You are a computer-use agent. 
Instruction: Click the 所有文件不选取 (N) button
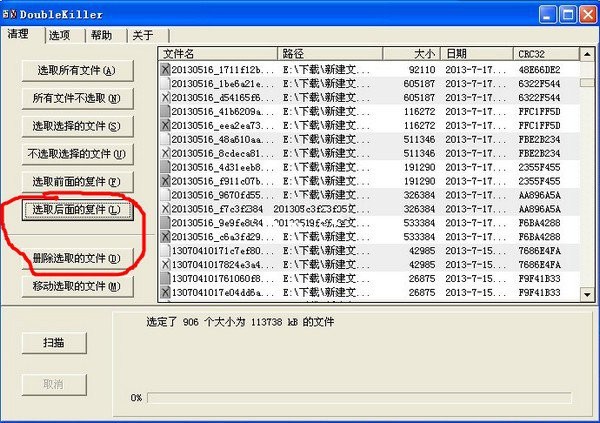(77, 98)
